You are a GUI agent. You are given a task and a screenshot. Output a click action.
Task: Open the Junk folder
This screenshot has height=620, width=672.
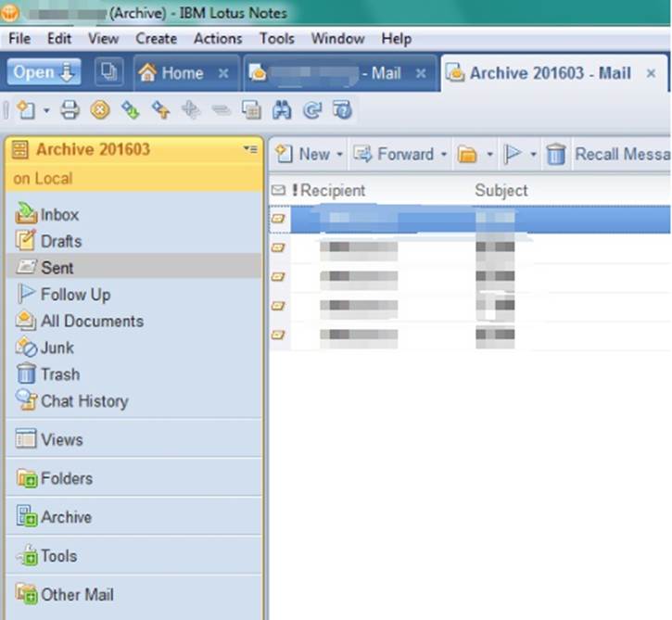(x=57, y=348)
